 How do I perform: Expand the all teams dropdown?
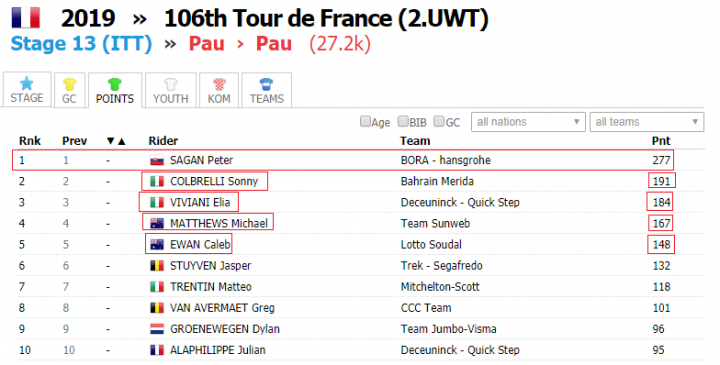click(x=647, y=122)
